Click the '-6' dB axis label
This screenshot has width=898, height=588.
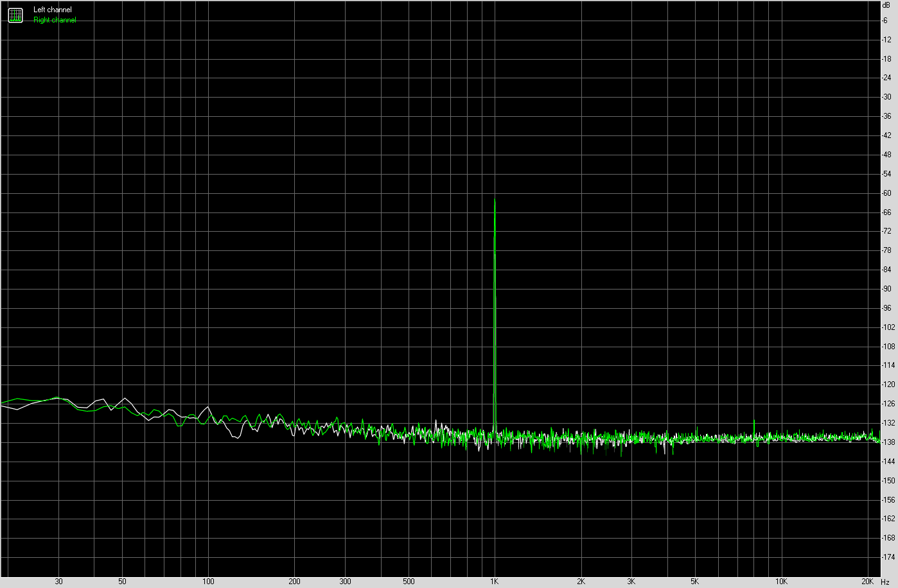tap(885, 21)
